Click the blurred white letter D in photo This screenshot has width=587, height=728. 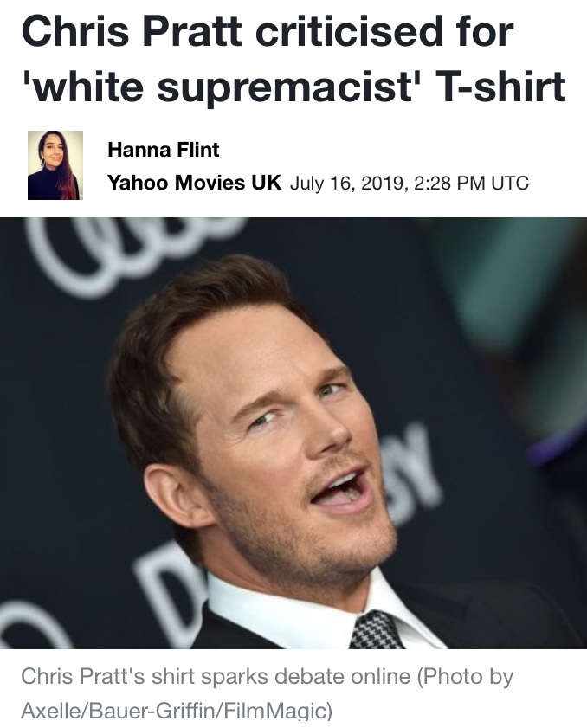170,589
